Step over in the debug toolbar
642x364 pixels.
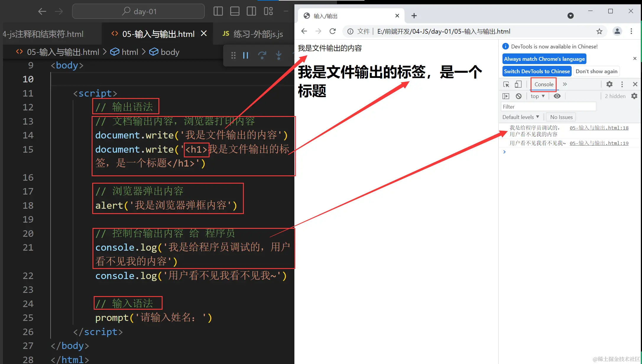[x=262, y=55]
